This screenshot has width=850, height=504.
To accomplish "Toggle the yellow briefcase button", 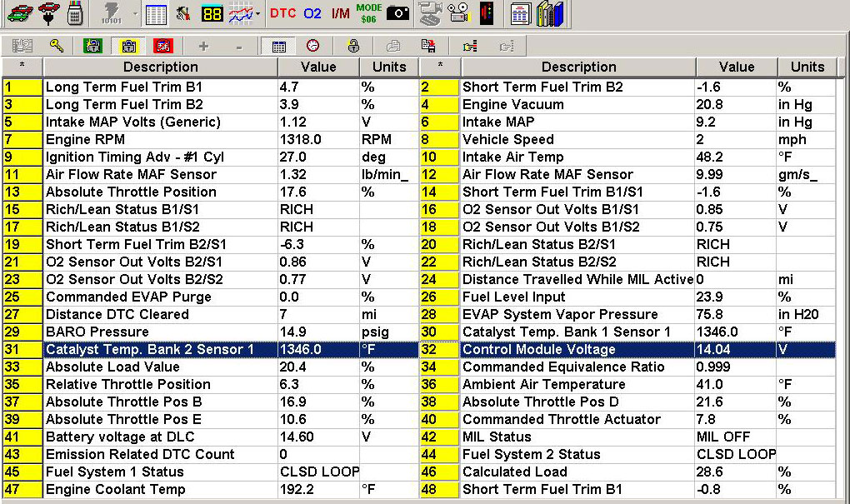I will click(128, 46).
